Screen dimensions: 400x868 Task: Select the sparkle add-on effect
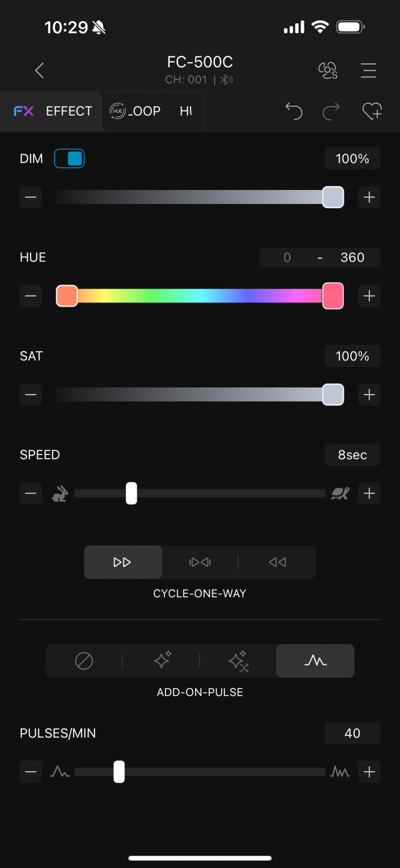pyautogui.click(x=162, y=660)
